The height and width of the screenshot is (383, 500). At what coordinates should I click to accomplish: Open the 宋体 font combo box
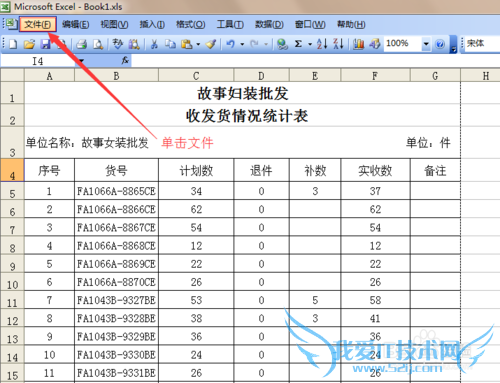tap(482, 43)
